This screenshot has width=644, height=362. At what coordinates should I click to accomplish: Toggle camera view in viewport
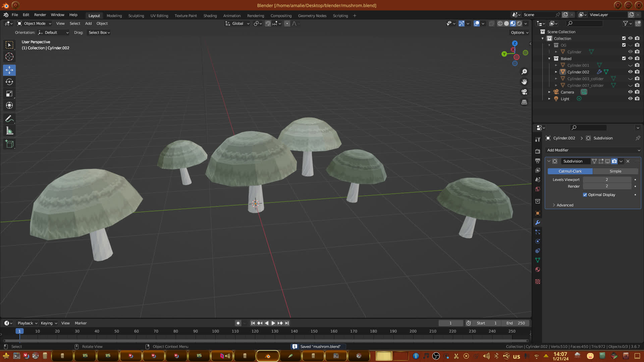point(524,92)
